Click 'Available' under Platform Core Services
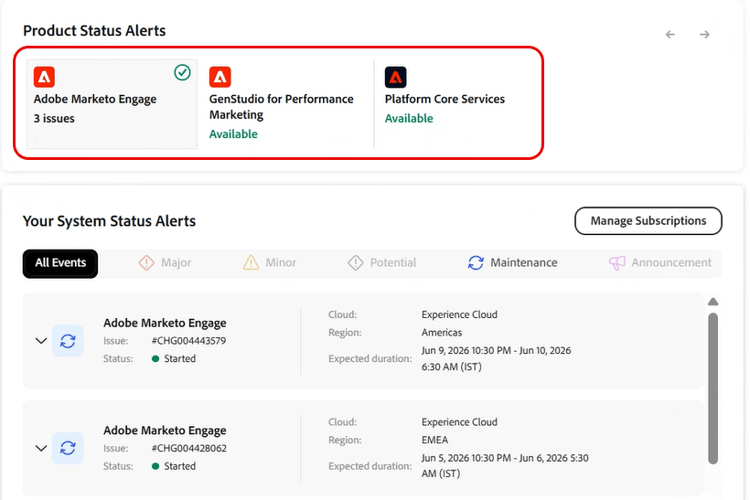Image resolution: width=750 pixels, height=500 pixels. click(409, 118)
